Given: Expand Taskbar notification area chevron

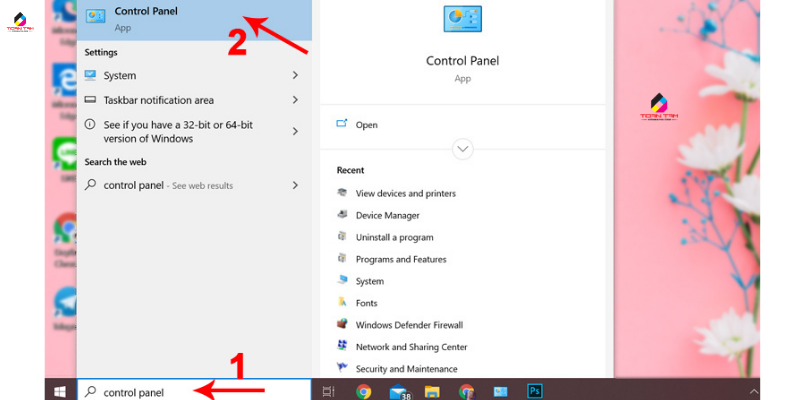Looking at the screenshot, I should click(x=295, y=99).
